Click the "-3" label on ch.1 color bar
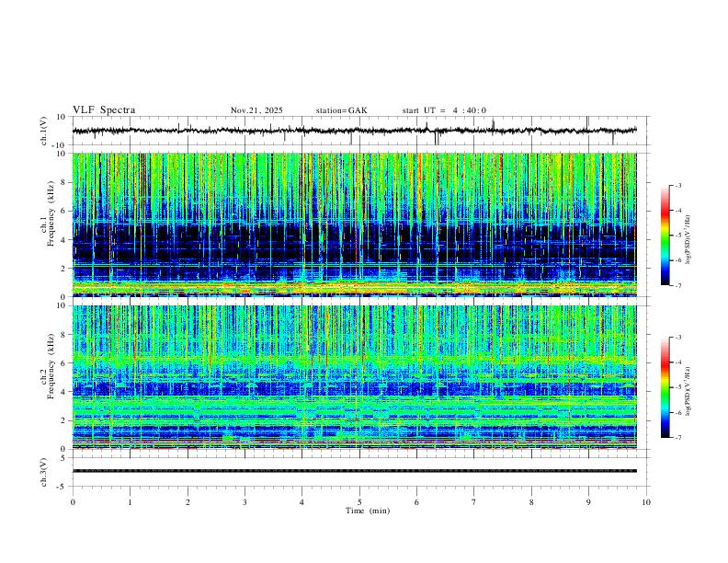Screen dimensions: 728x563 [678, 185]
